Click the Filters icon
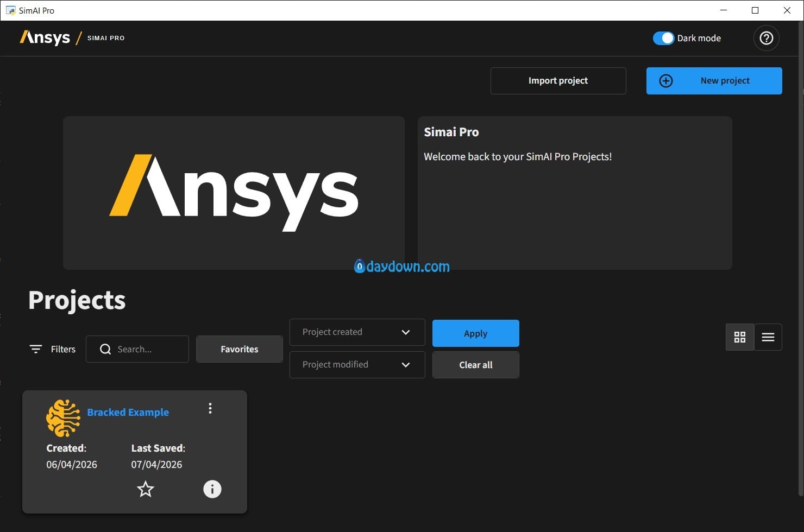 click(x=36, y=349)
